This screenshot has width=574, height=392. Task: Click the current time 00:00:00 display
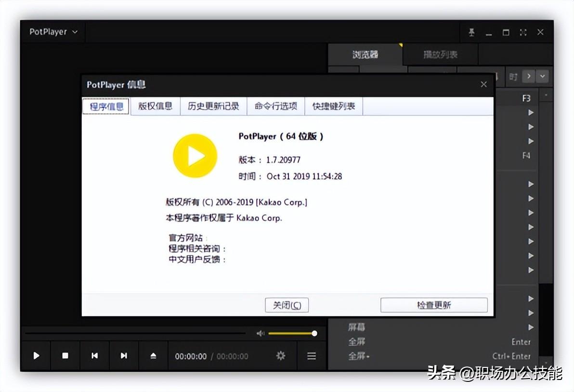pyautogui.click(x=191, y=356)
